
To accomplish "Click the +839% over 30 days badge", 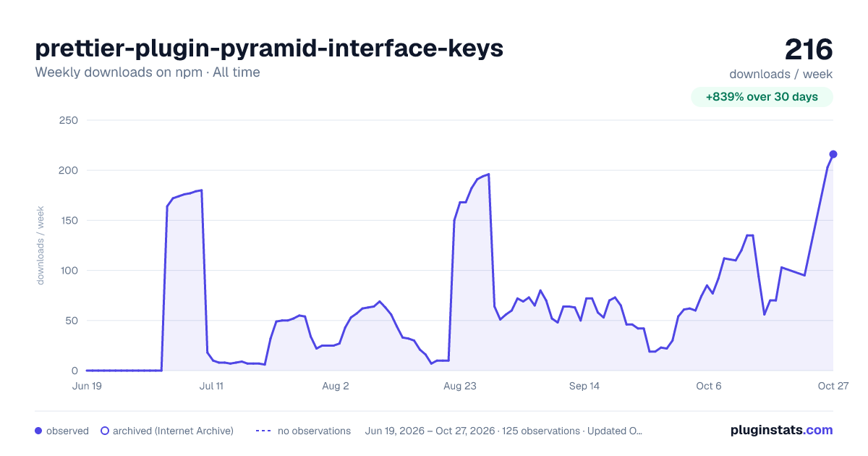I will tap(762, 97).
